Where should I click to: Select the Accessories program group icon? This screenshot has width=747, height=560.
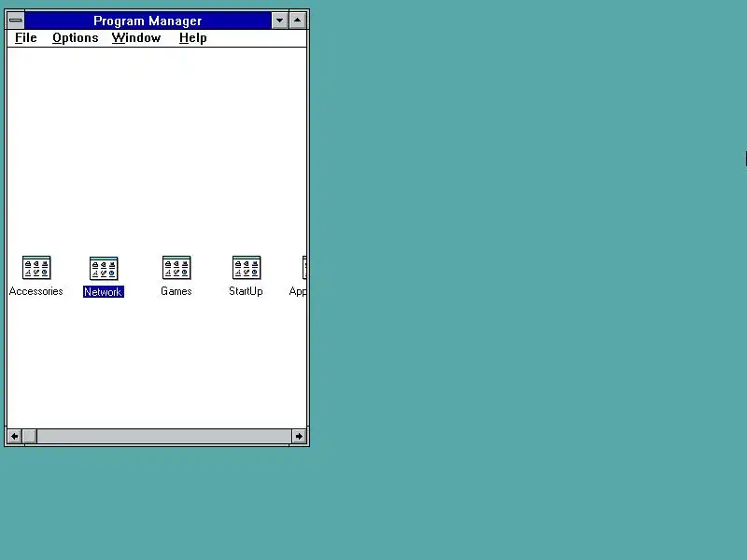tap(36, 268)
